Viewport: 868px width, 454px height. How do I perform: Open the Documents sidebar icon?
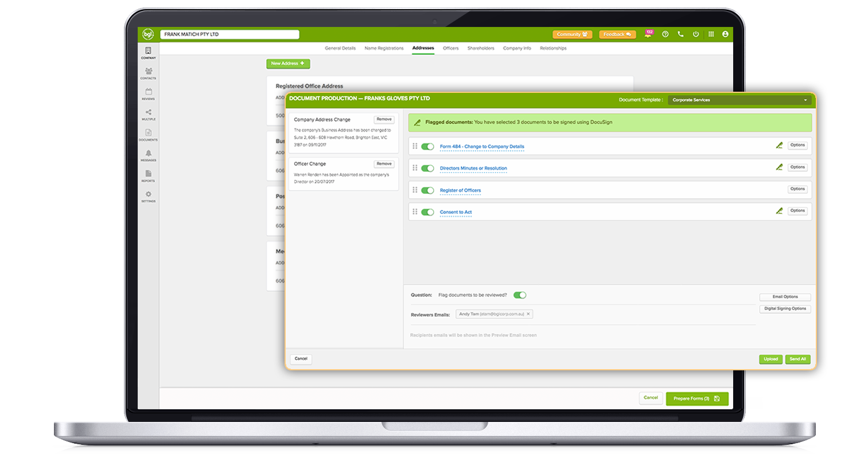point(149,134)
